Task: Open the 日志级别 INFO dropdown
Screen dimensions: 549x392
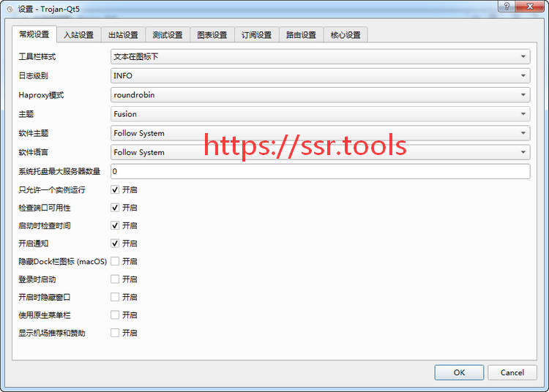Action: [320, 75]
